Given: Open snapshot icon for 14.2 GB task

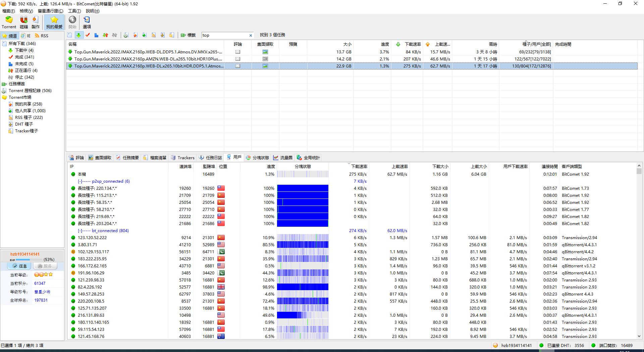Looking at the screenshot, I should (x=265, y=59).
